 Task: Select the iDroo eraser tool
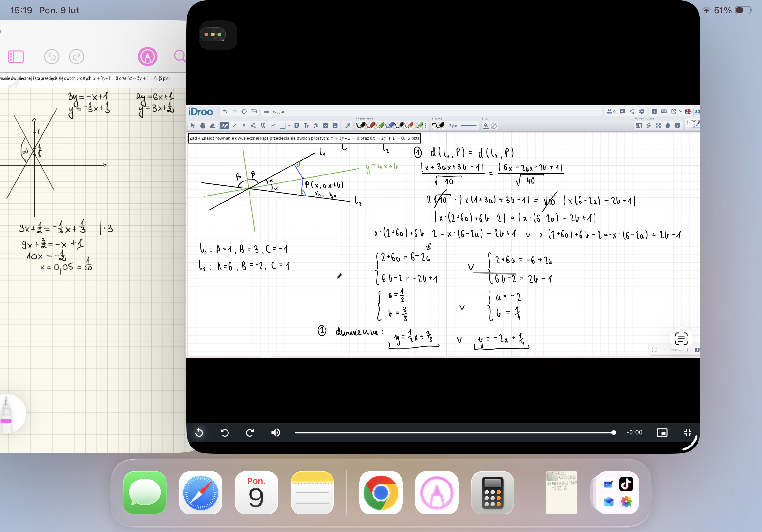coord(213,126)
